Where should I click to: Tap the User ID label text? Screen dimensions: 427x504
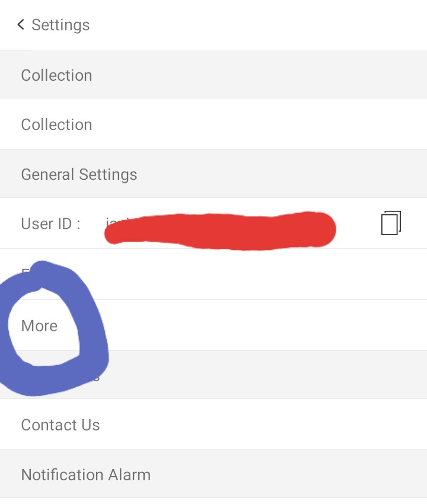click(50, 224)
